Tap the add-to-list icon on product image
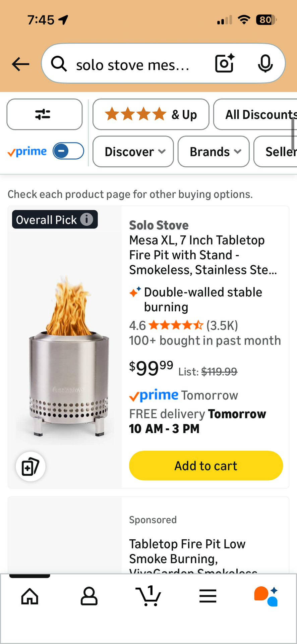Screen dimensions: 297x644 pos(31,467)
